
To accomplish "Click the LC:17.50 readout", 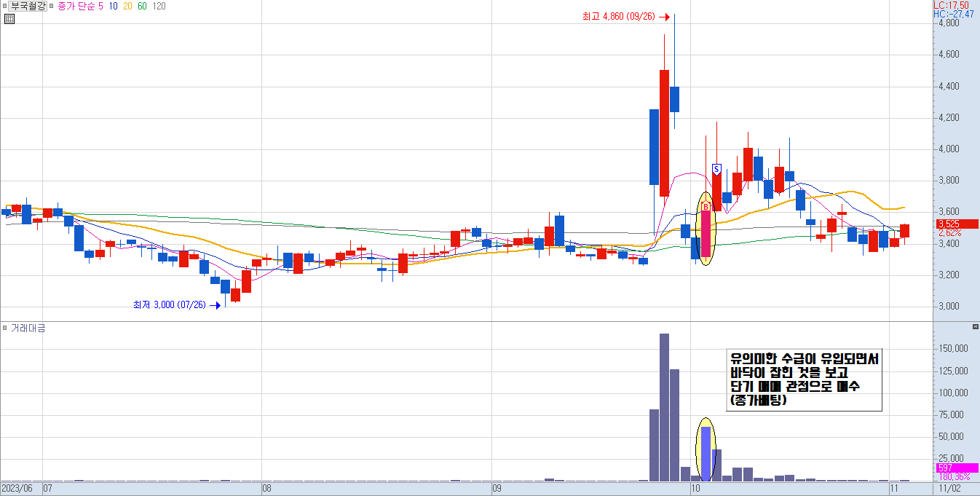I will (x=950, y=4).
